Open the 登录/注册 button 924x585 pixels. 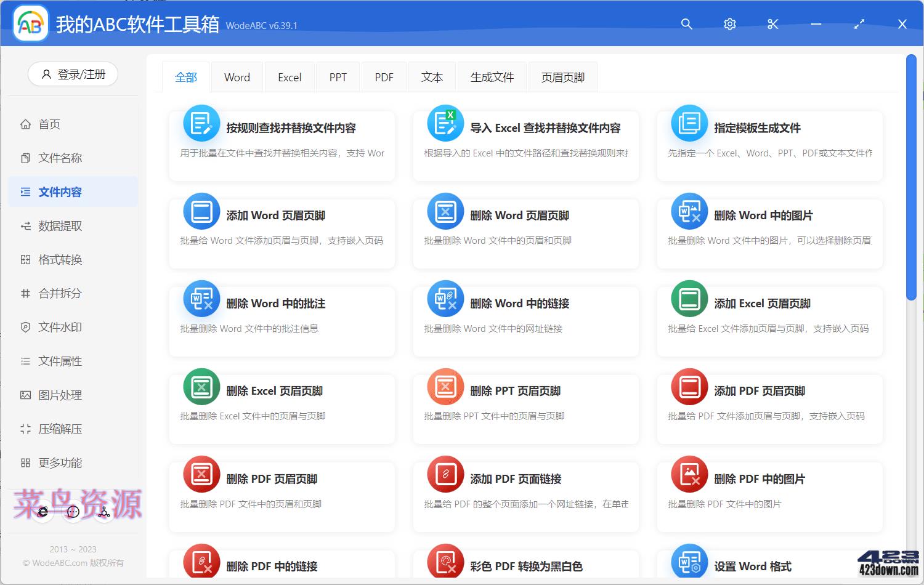tap(73, 74)
